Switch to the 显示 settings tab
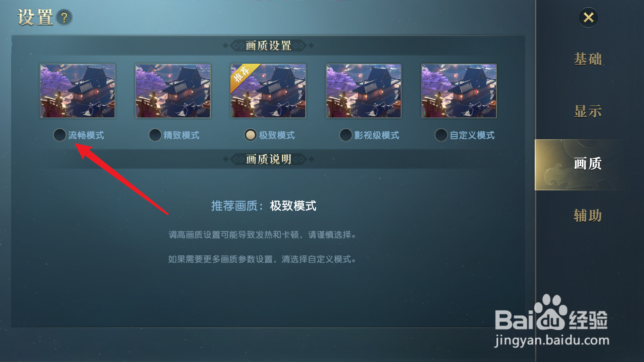The width and height of the screenshot is (644, 362). [x=588, y=112]
